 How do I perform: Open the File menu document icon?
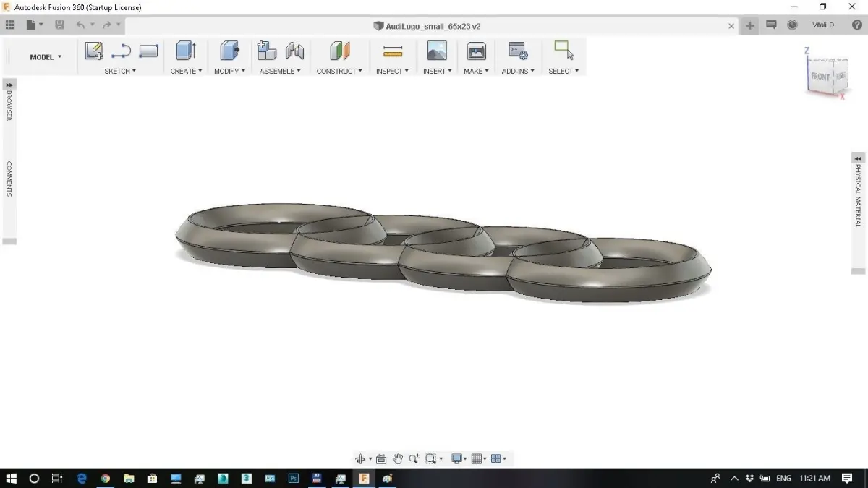click(x=31, y=25)
